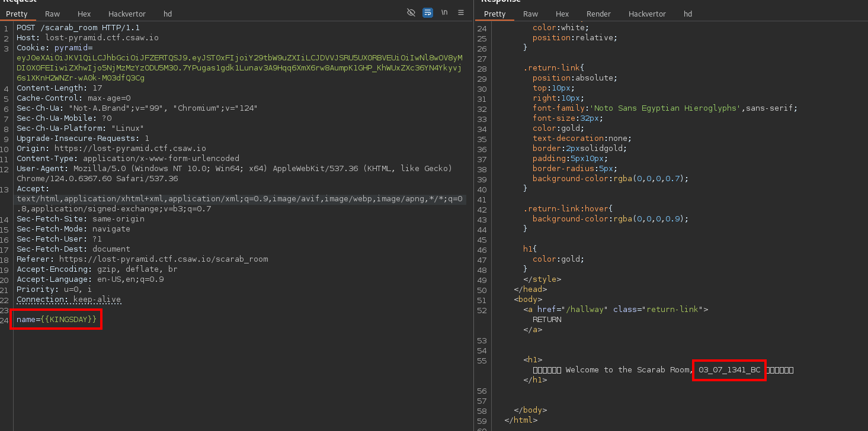Switch to Response Pretty tab
Viewport: 868px width, 431px height.
pyautogui.click(x=495, y=14)
